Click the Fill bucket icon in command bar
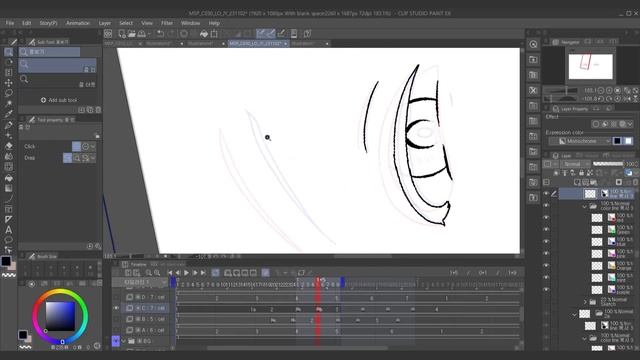The image size is (640, 360). [204, 34]
